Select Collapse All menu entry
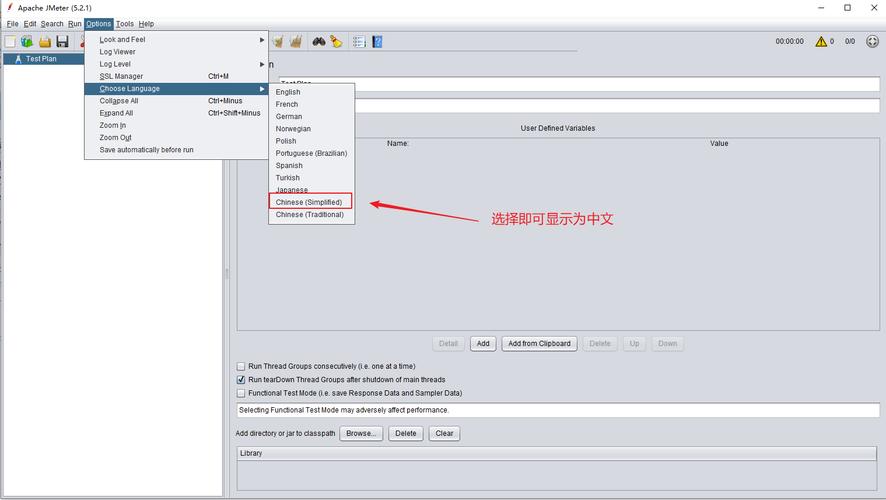886x500 pixels. point(176,101)
